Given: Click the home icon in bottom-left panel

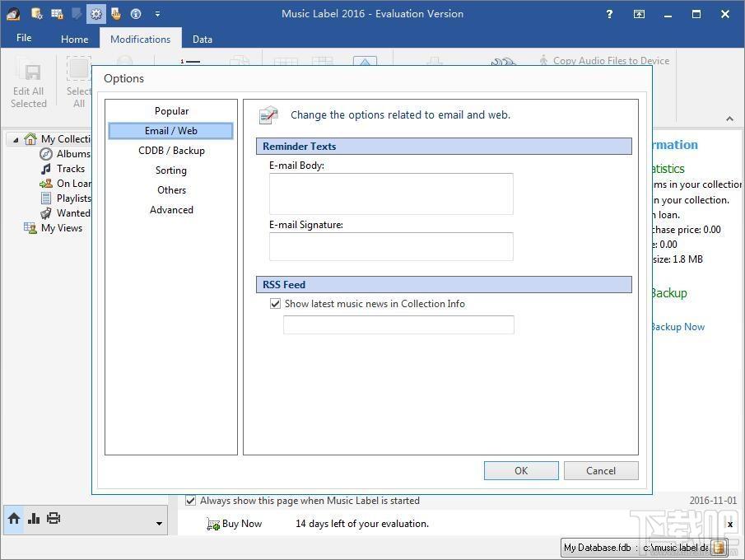Looking at the screenshot, I should click(14, 518).
